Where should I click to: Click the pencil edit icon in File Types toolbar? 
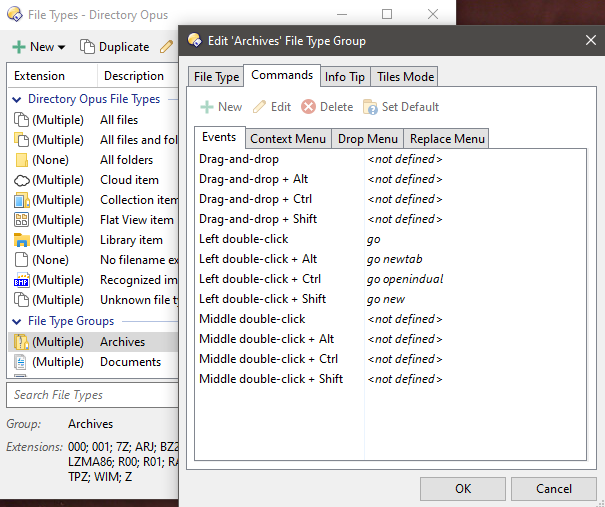coord(166,47)
